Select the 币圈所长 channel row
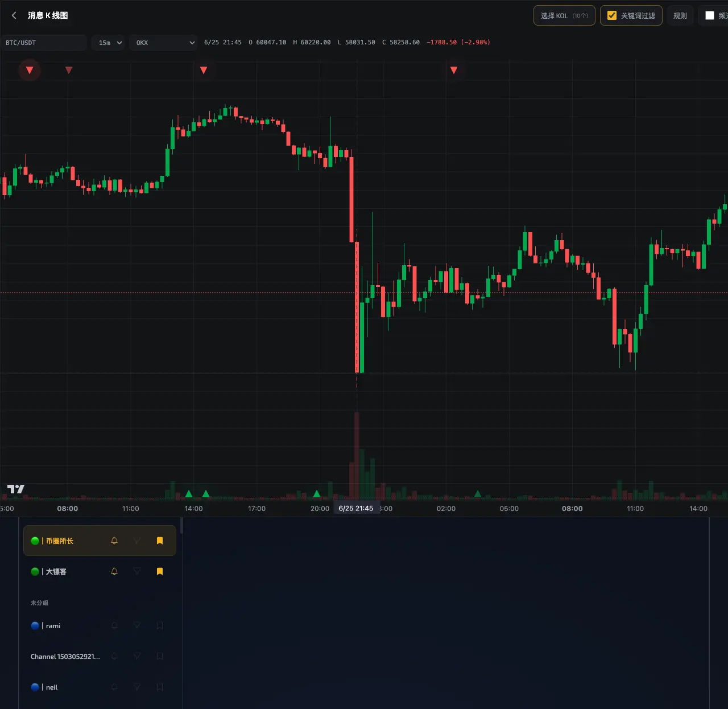 (x=100, y=541)
